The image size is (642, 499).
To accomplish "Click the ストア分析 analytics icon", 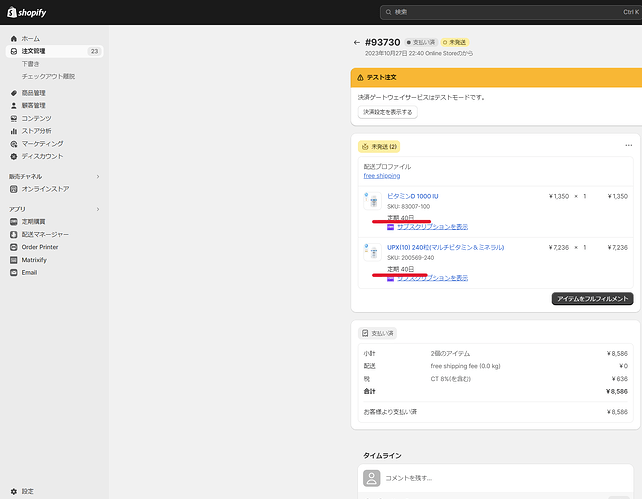I will 14,131.
